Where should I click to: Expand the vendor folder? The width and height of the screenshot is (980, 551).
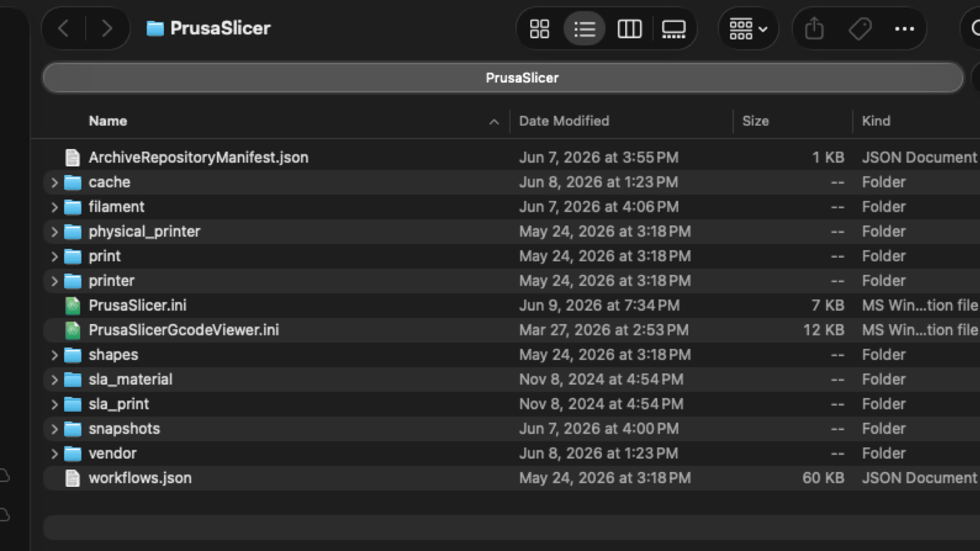(x=54, y=454)
